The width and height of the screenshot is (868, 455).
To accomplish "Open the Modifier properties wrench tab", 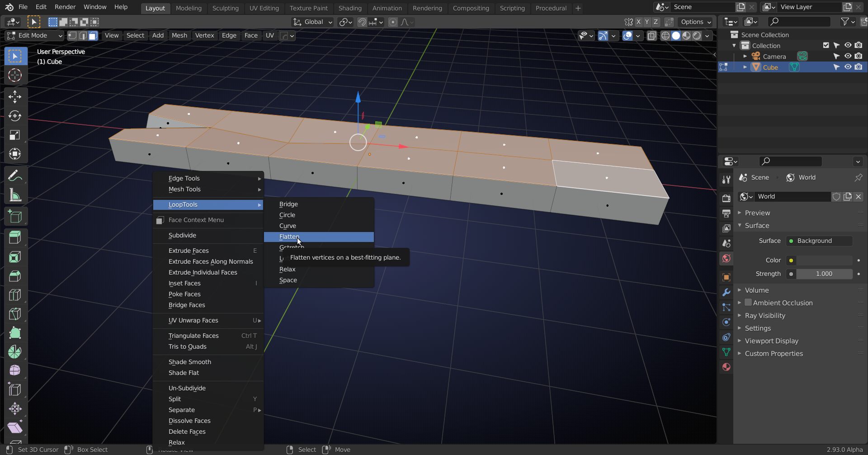I will tap(726, 292).
